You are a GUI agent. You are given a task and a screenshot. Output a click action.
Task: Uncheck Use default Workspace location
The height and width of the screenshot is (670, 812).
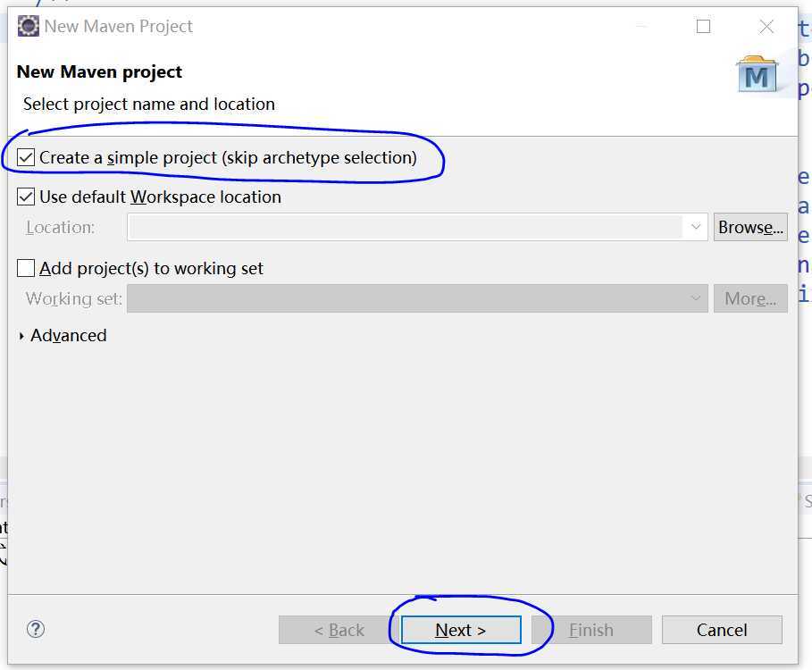click(26, 197)
